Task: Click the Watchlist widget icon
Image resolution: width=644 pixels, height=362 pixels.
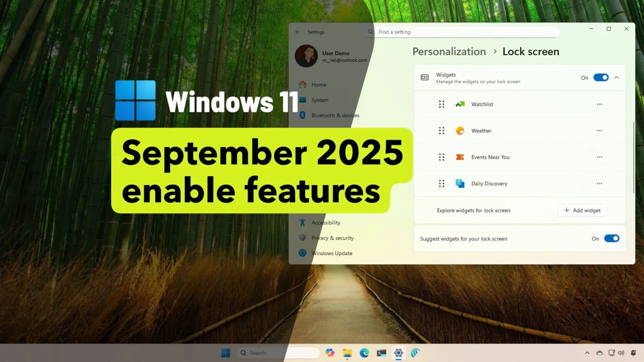Action: coord(460,104)
